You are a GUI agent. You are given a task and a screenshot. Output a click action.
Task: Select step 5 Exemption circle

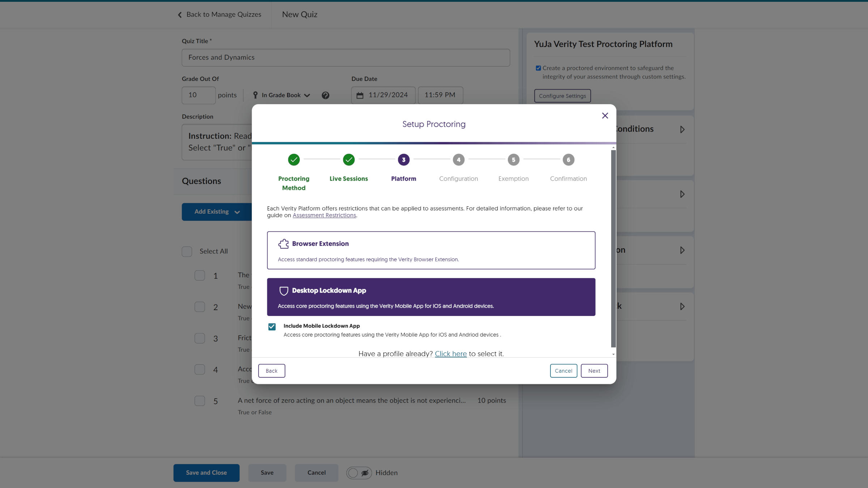pyautogui.click(x=514, y=159)
